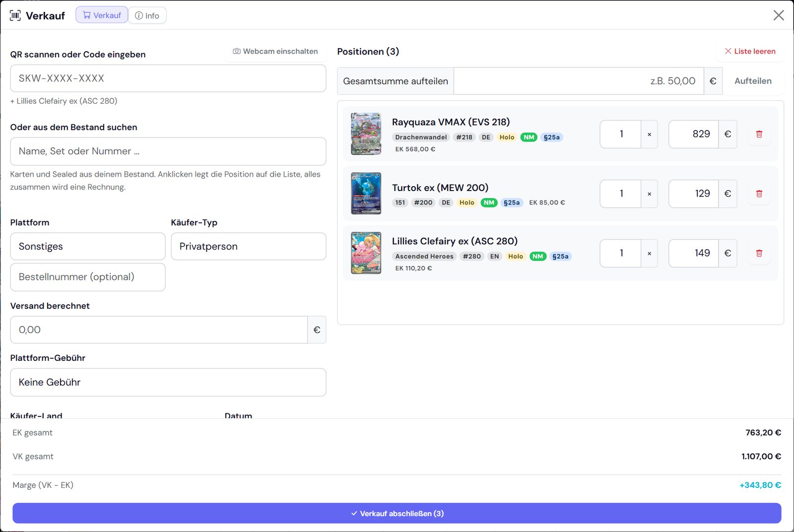Clear the list with Liste leeren

coord(750,51)
